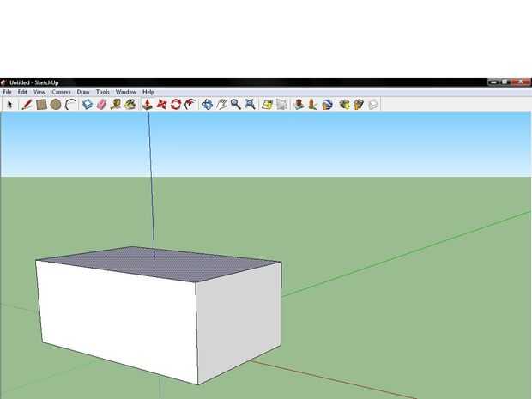Image resolution: width=532 pixels, height=399 pixels.
Task: Click the Make Component icon
Action: tap(88, 104)
